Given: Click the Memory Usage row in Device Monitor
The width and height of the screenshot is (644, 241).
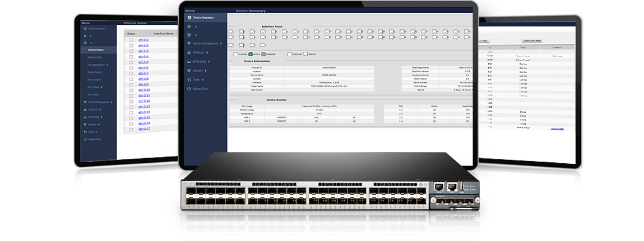Looking at the screenshot, I should (x=301, y=110).
